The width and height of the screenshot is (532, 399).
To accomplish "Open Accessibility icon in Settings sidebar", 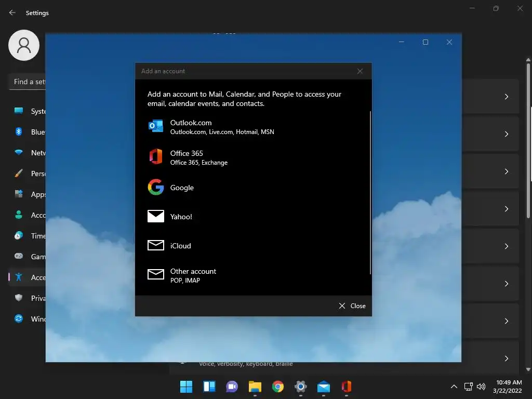I will 19,277.
